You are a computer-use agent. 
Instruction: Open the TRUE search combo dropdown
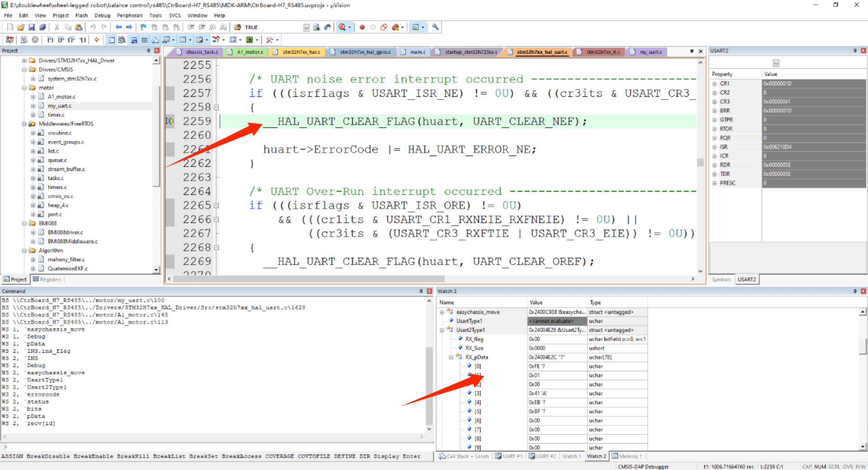pos(306,28)
